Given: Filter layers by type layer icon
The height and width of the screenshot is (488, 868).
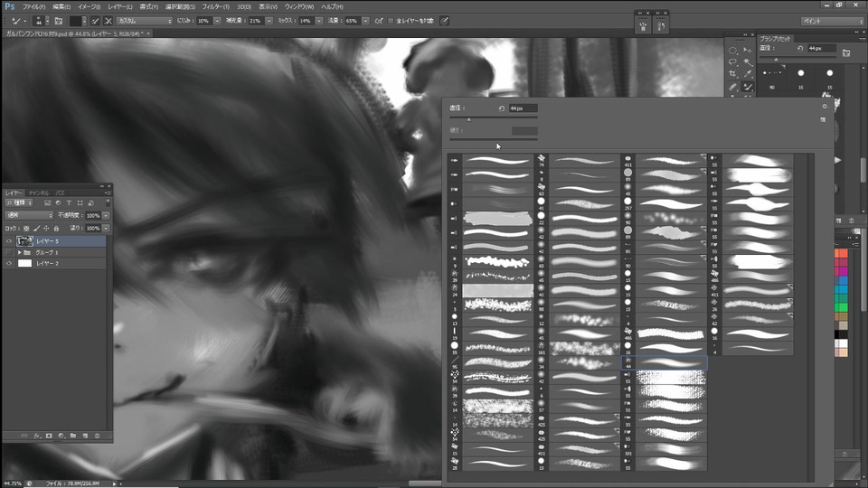Looking at the screenshot, I should [69, 203].
